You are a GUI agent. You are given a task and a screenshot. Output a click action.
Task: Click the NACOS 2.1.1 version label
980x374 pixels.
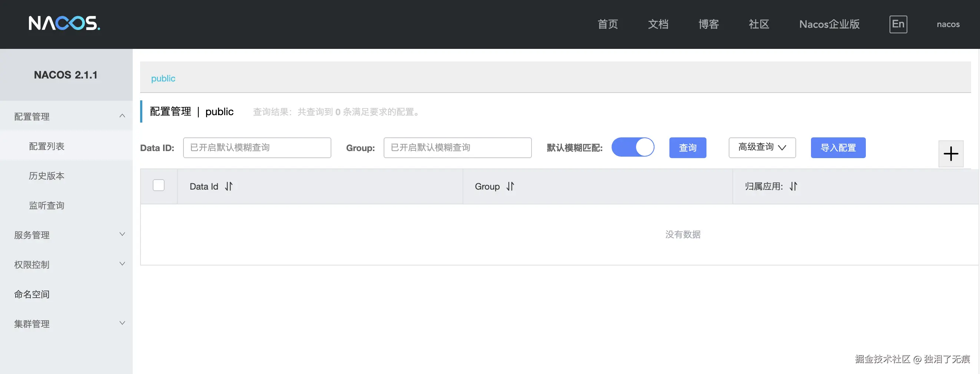click(x=66, y=74)
